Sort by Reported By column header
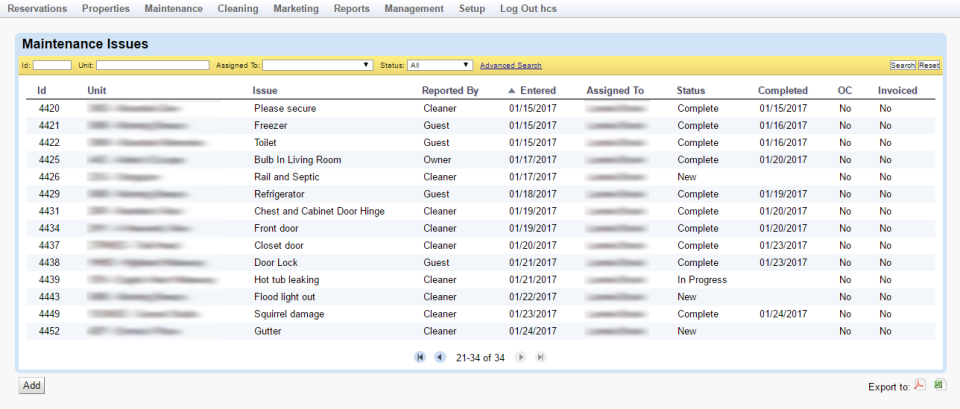 pos(450,91)
